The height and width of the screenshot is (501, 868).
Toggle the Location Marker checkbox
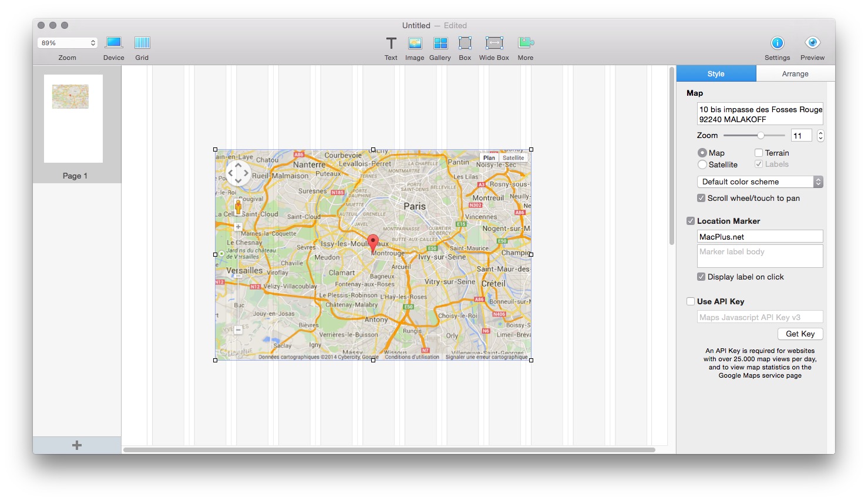tap(691, 221)
